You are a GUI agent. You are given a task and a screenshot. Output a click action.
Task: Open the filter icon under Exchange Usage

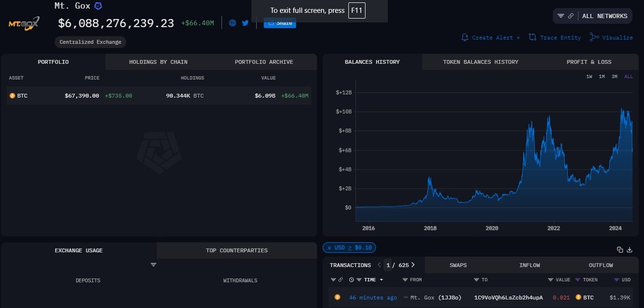154,265
